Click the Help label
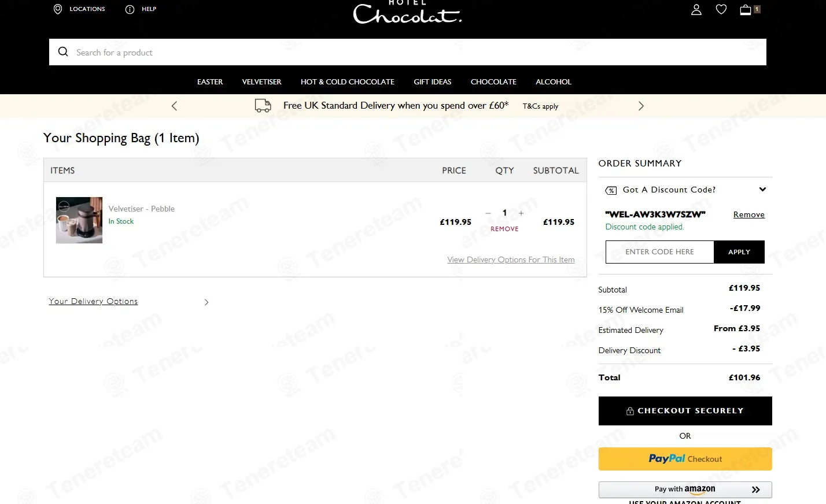Image resolution: width=826 pixels, height=504 pixels. (149, 9)
